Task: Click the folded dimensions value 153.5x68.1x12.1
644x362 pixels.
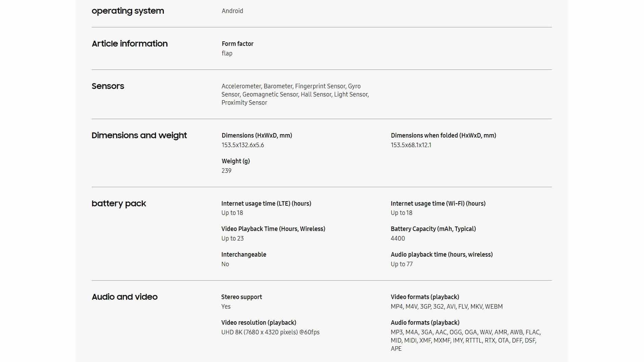Action: pos(411,145)
